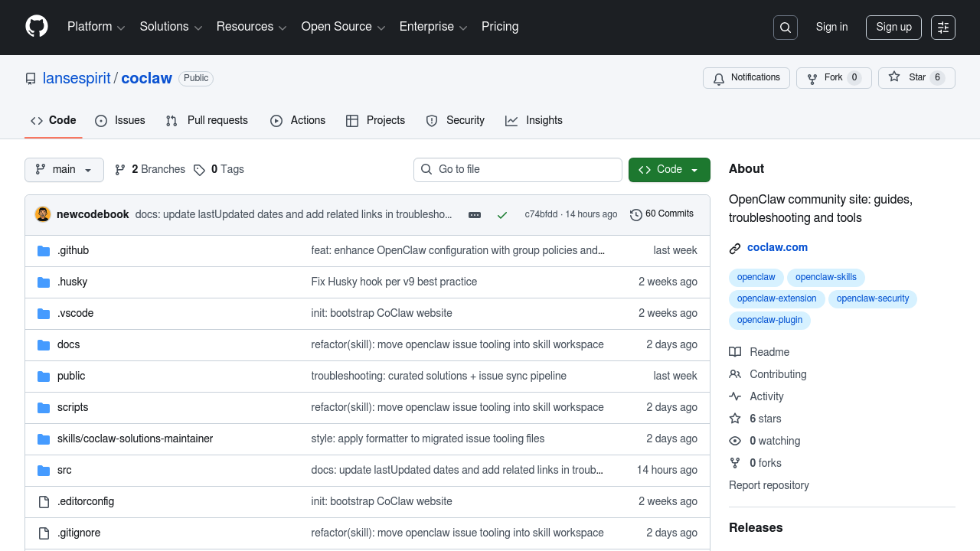Open the 60 Commits history

[661, 214]
